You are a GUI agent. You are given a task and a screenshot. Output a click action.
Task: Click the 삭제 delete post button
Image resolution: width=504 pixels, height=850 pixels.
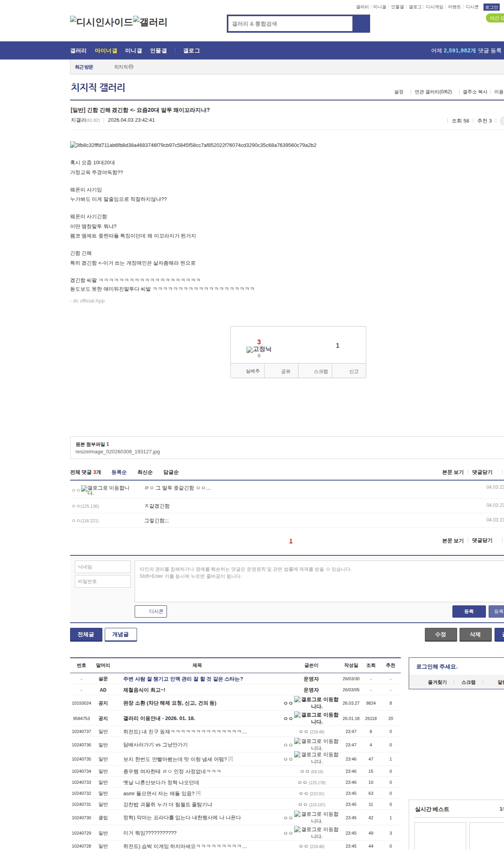click(x=476, y=634)
